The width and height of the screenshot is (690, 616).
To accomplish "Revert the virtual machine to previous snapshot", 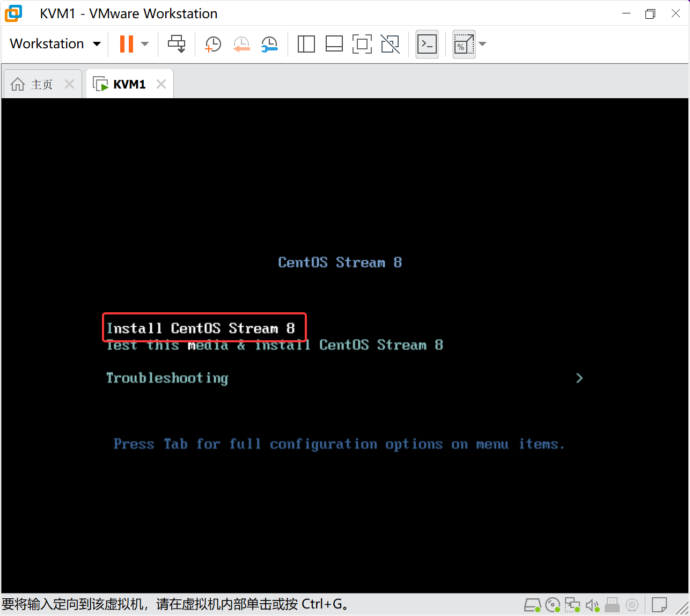I will click(x=241, y=44).
